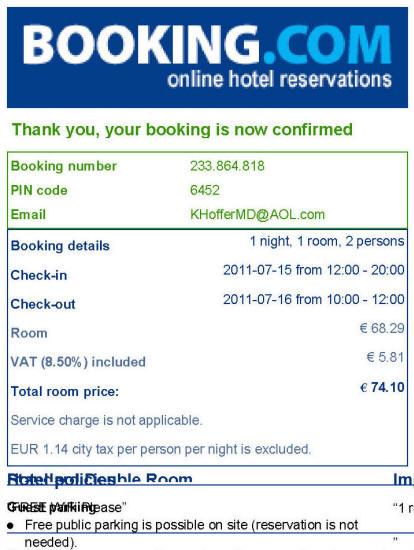Click '1 night, 1 room, 2 persons'

[327, 241]
